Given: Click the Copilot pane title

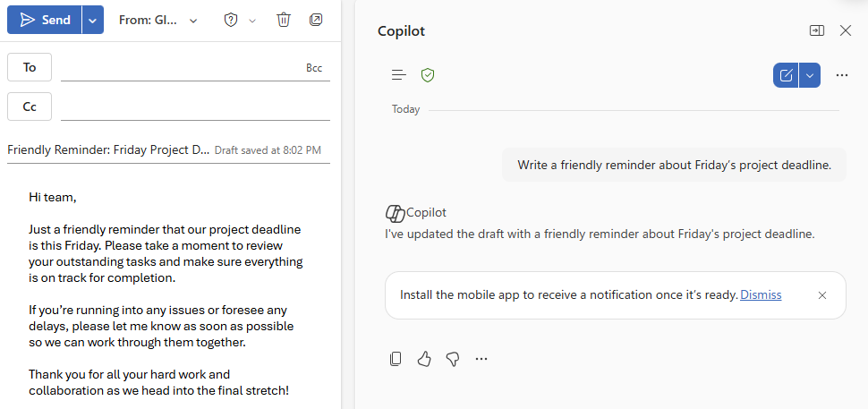Looking at the screenshot, I should (x=402, y=31).
